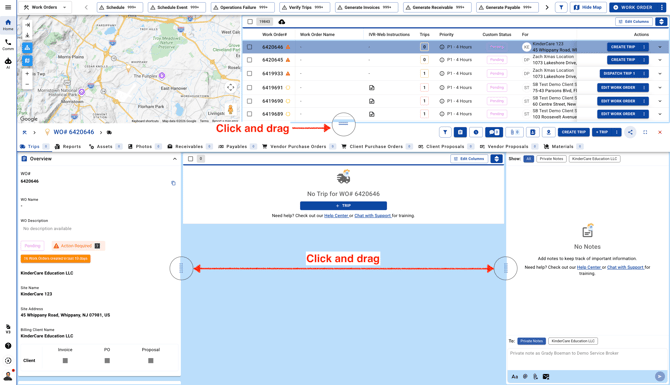Check the box for work order 6420646

pyautogui.click(x=250, y=47)
